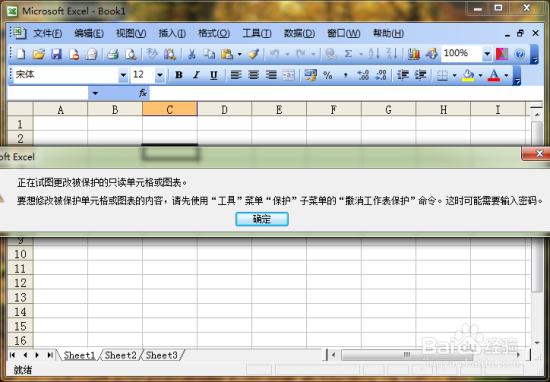This screenshot has width=550, height=382.
Task: Apply the red Font Color A
Action: [494, 75]
